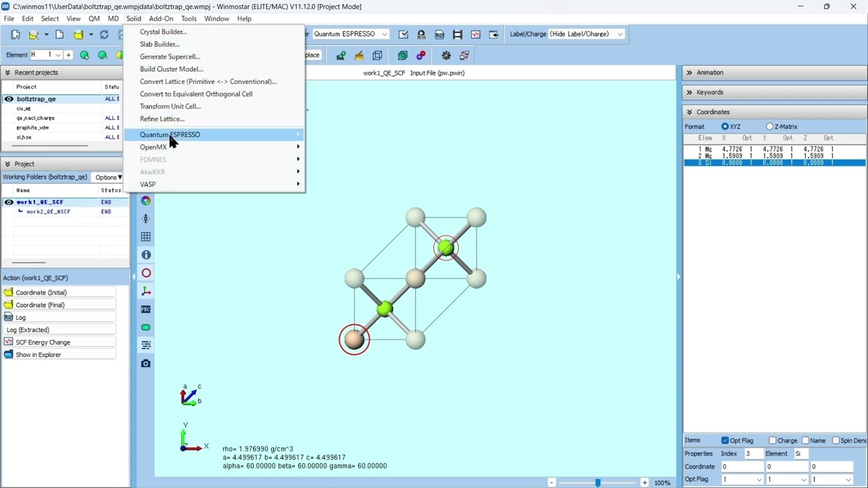Toggle the Opt Flag checkbox

726,441
